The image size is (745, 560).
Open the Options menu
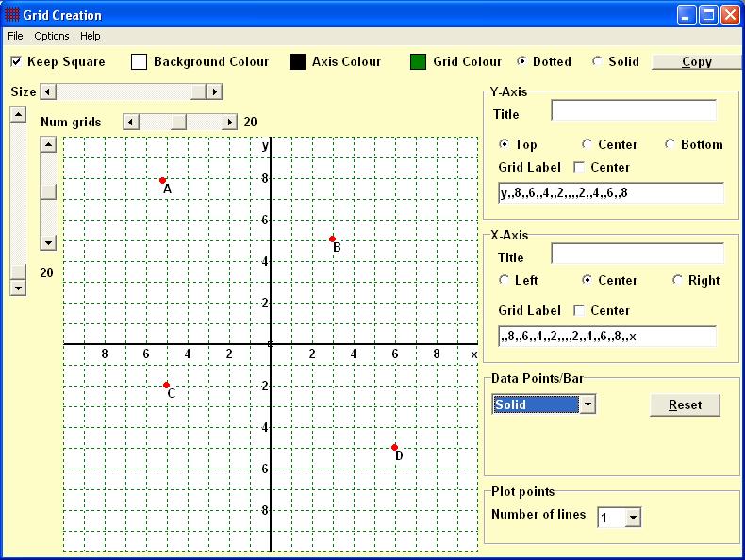click(x=51, y=36)
